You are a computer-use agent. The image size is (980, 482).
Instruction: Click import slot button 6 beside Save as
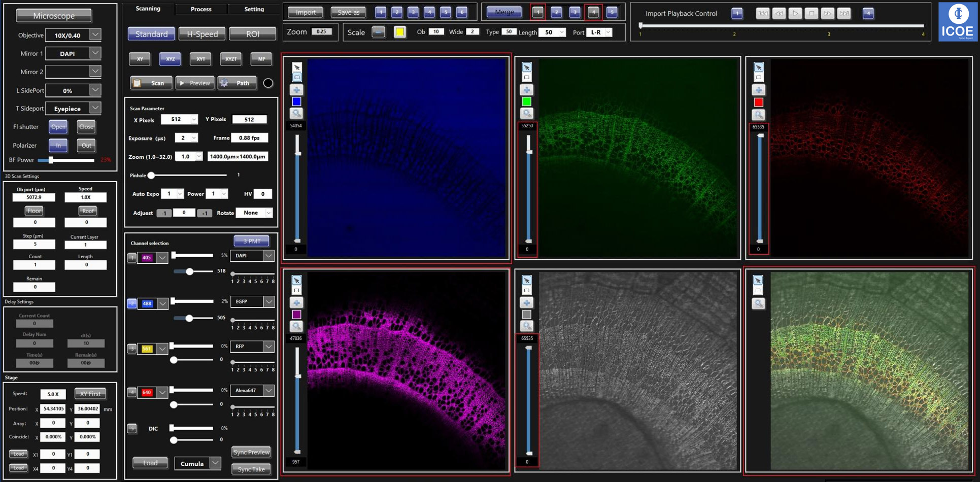point(462,12)
